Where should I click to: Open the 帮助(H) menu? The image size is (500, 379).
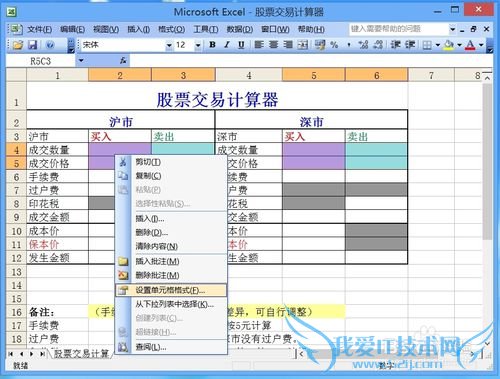point(311,29)
